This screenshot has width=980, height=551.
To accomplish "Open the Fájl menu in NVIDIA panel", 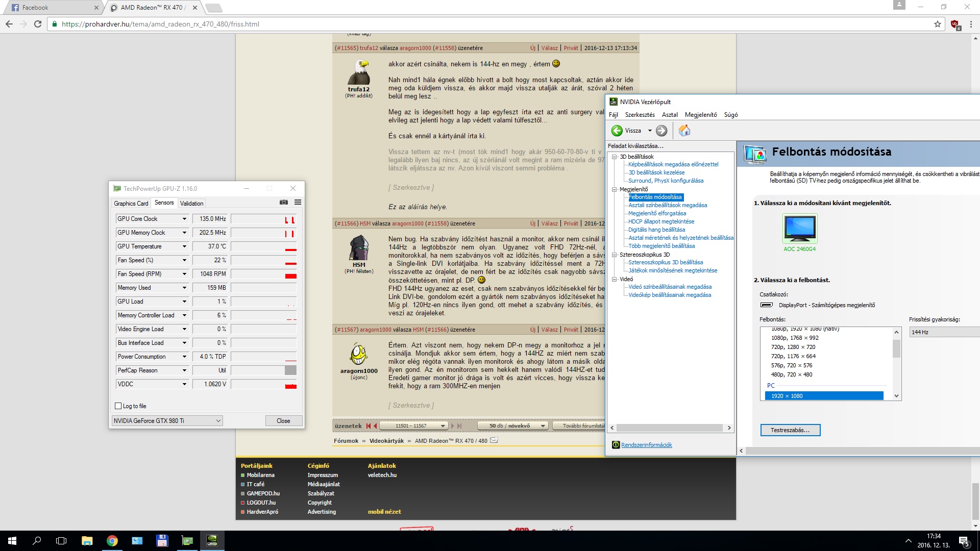I will coord(614,115).
